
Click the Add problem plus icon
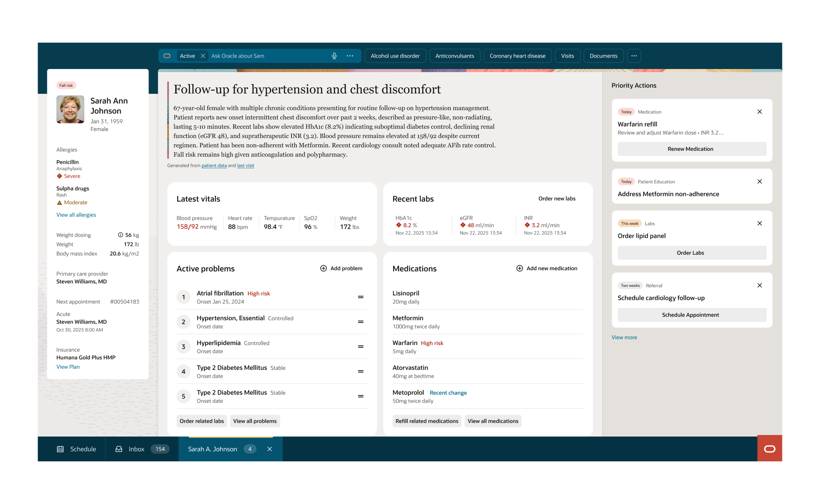click(323, 268)
